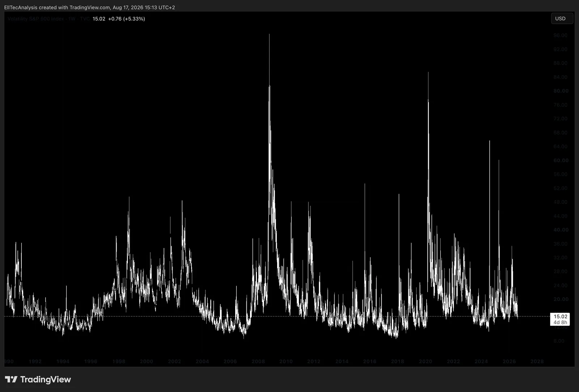This screenshot has width=579, height=392.
Task: Click the 84.00 price axis label
Action: click(x=560, y=77)
